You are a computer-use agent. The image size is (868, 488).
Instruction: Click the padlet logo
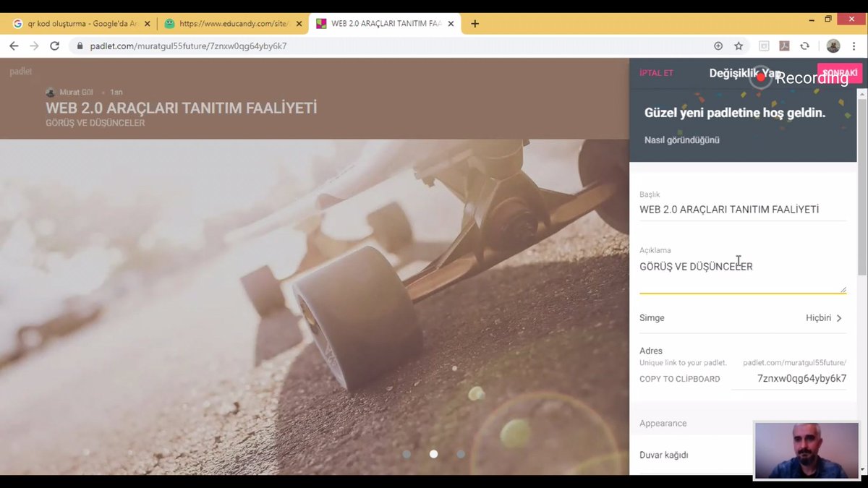point(21,71)
